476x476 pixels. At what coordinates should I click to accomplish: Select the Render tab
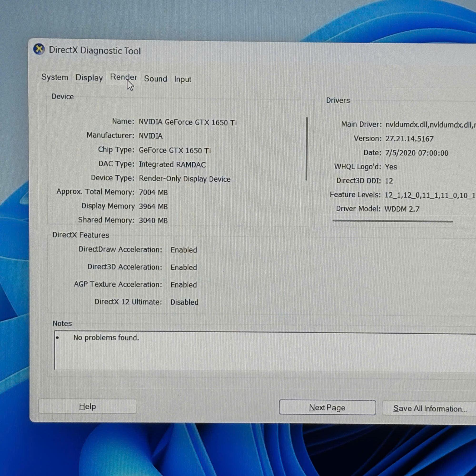(124, 77)
